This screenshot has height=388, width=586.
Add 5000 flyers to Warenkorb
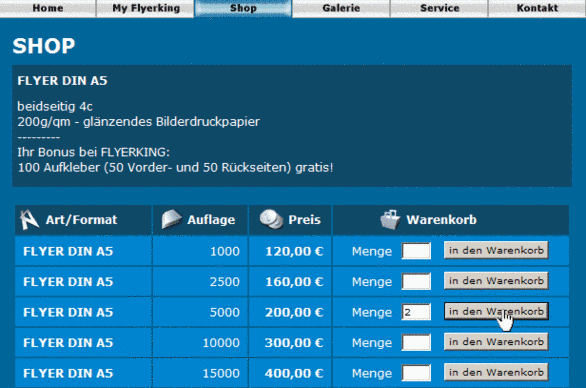tap(496, 311)
